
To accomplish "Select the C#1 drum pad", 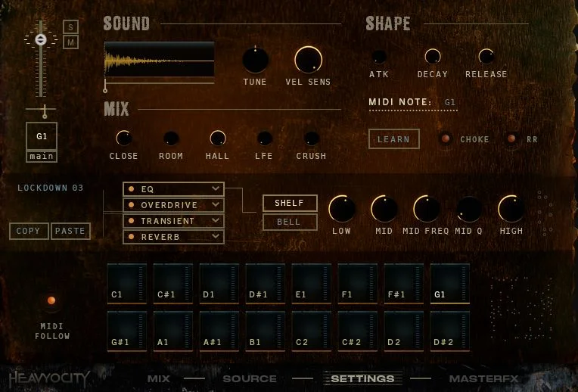I will (x=173, y=283).
